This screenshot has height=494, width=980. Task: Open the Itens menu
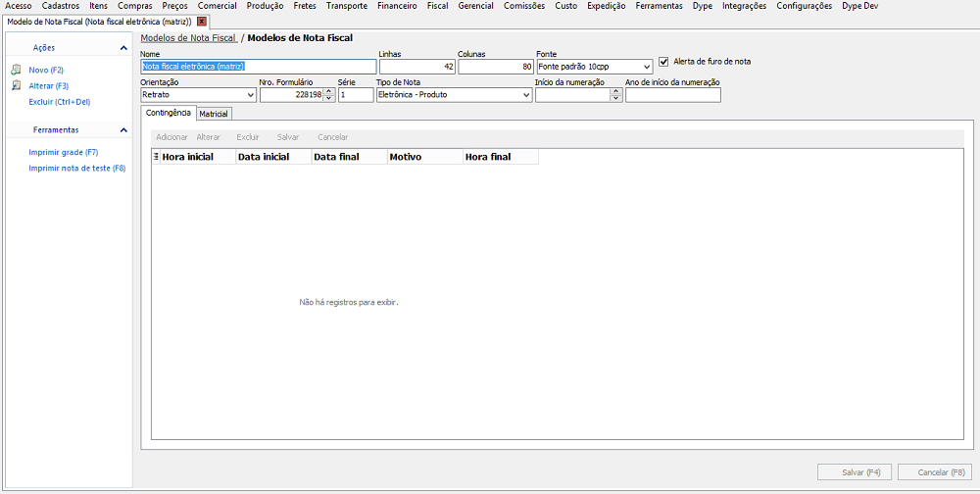98,6
